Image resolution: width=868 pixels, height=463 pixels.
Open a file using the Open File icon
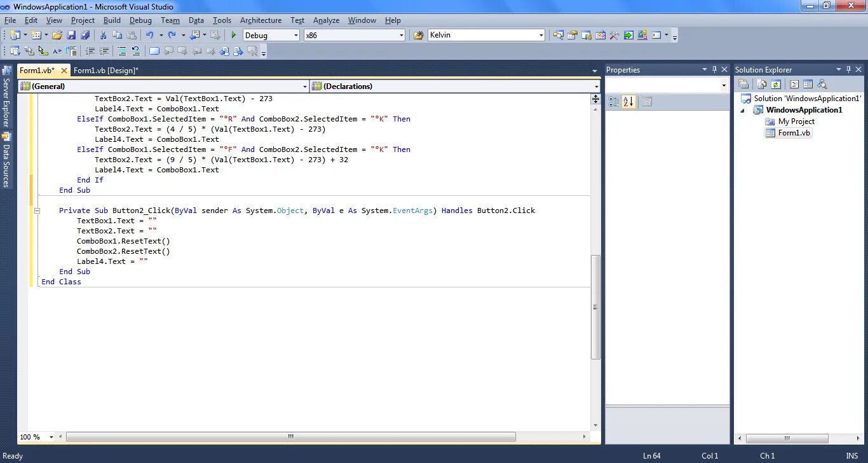[x=57, y=35]
